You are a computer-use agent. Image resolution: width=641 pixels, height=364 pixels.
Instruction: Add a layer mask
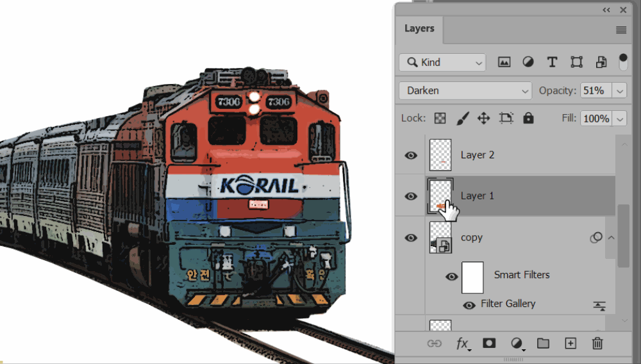pos(489,343)
